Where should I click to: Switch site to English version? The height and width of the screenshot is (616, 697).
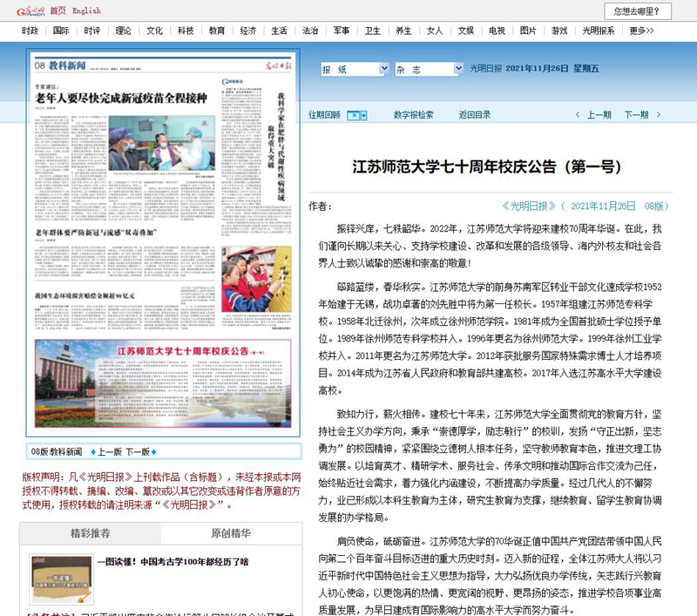tap(86, 10)
